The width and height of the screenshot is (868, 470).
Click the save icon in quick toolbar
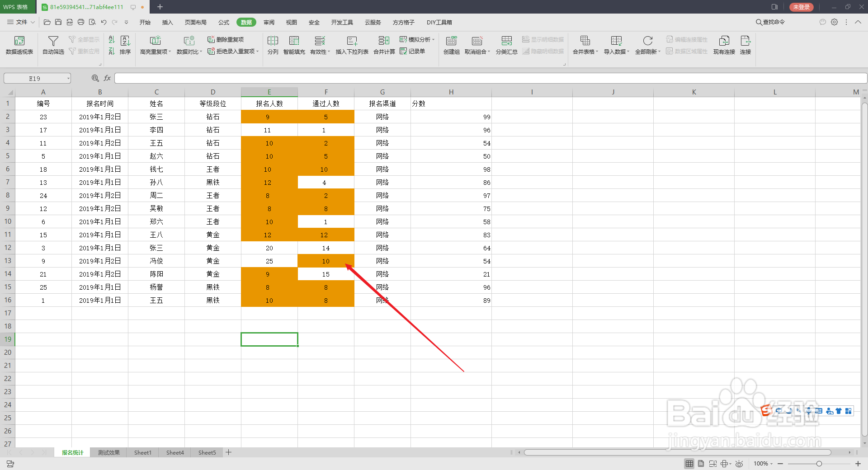pyautogui.click(x=58, y=22)
